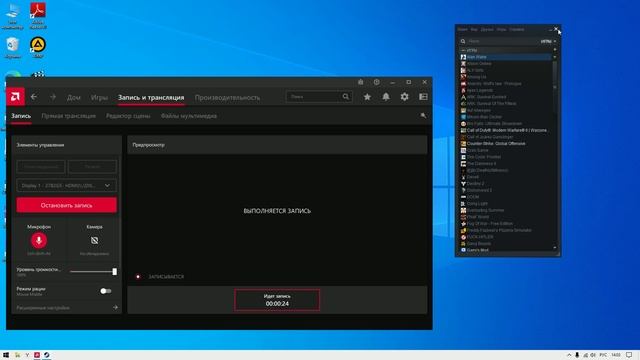Open the sidebar panel icon beside gear
This screenshot has width=640, height=360.
point(423,97)
